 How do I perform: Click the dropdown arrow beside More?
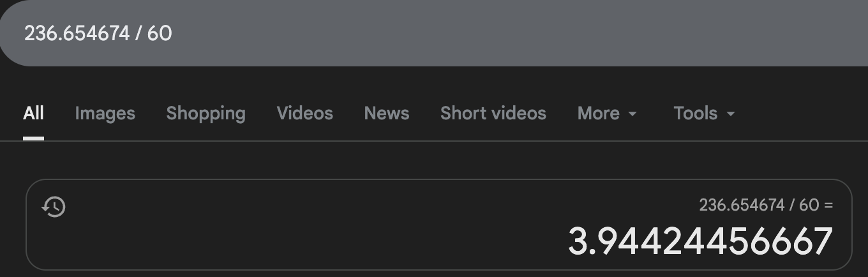[632, 114]
